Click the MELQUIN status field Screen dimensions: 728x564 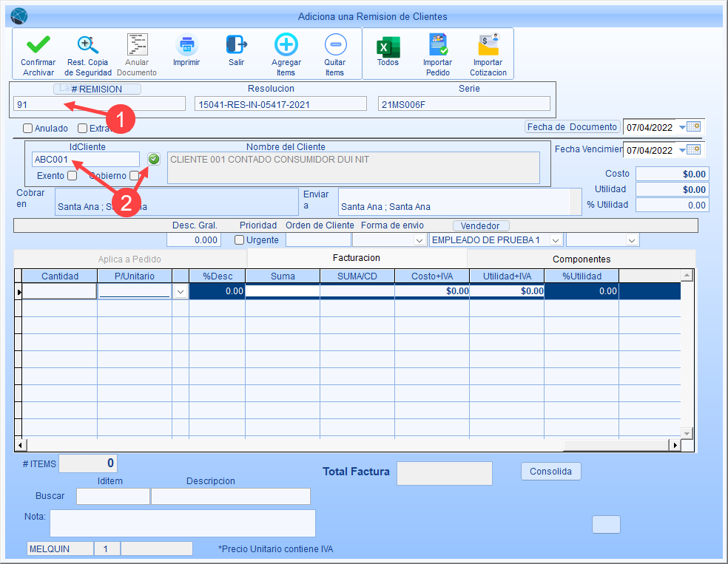[60, 548]
